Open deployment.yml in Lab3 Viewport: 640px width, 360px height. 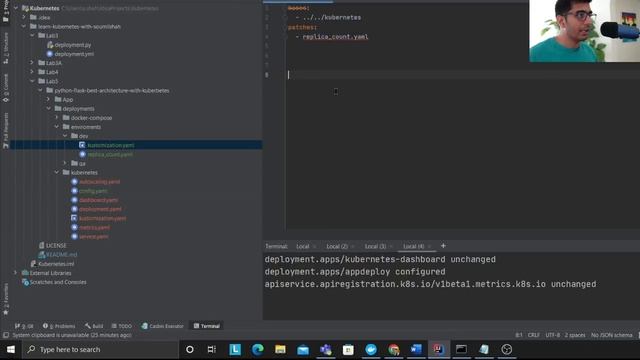[74, 54]
